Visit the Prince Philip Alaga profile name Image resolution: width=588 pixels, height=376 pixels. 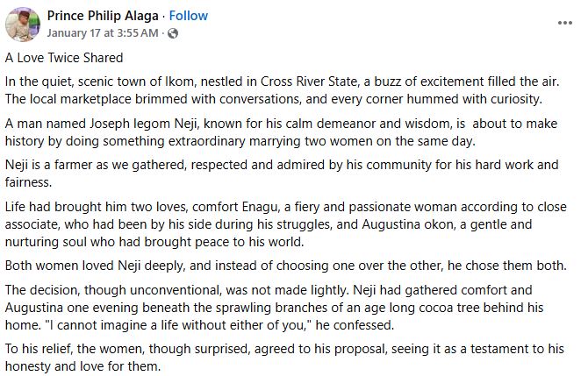[103, 16]
